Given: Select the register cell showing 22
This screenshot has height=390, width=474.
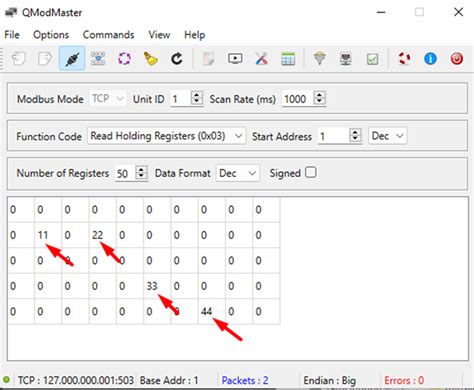Looking at the screenshot, I should click(x=103, y=235).
